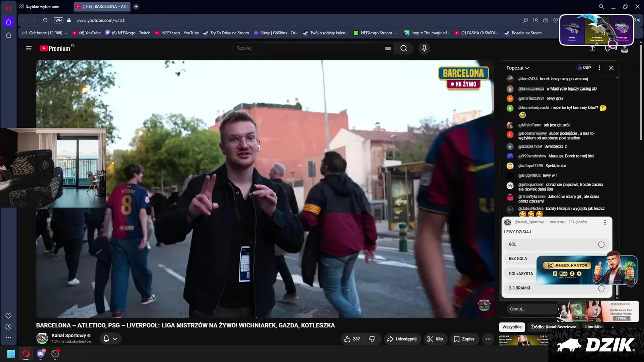
Task: Open the Windows Start button
Action: coord(11,354)
